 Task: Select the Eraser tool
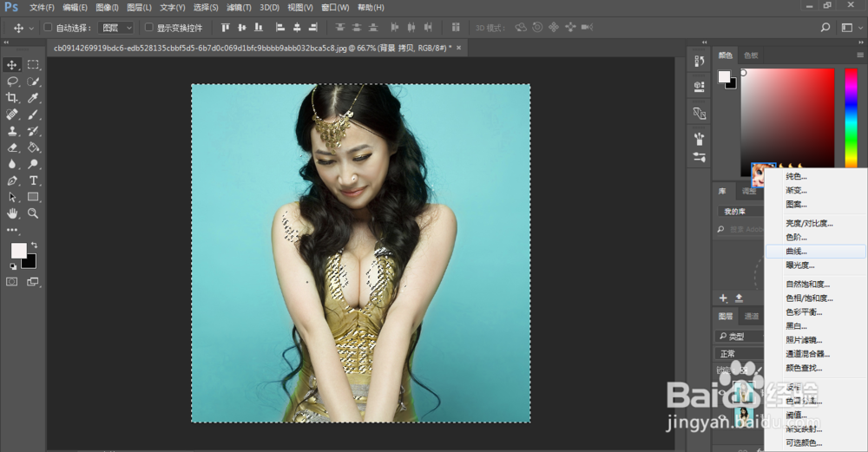coord(11,147)
